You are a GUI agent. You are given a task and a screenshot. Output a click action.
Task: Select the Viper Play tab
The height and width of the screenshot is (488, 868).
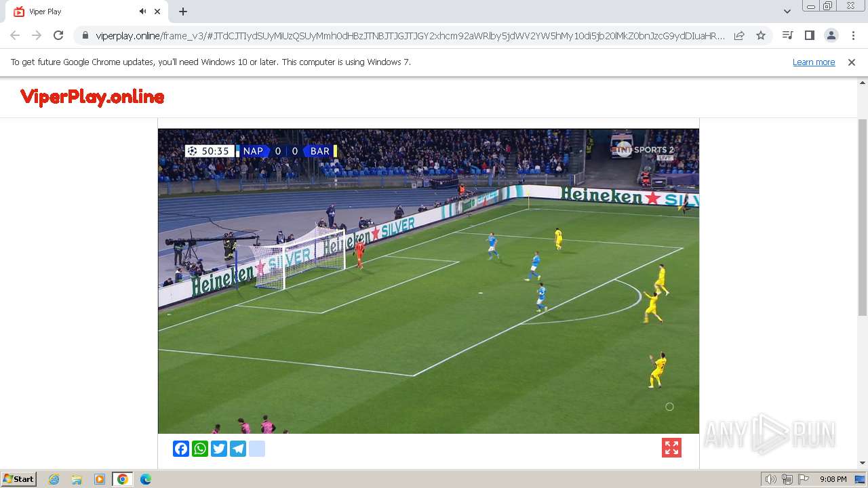click(x=87, y=12)
